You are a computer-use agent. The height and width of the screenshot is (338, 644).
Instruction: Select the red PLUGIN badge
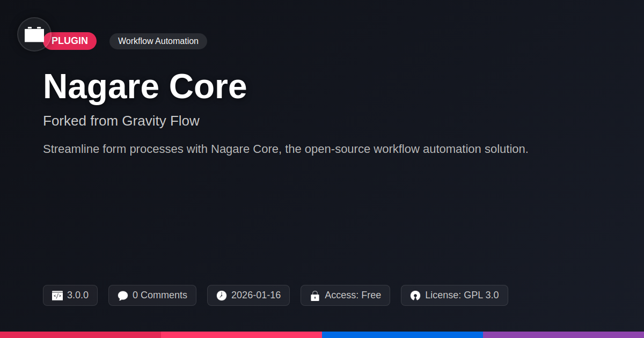70,41
